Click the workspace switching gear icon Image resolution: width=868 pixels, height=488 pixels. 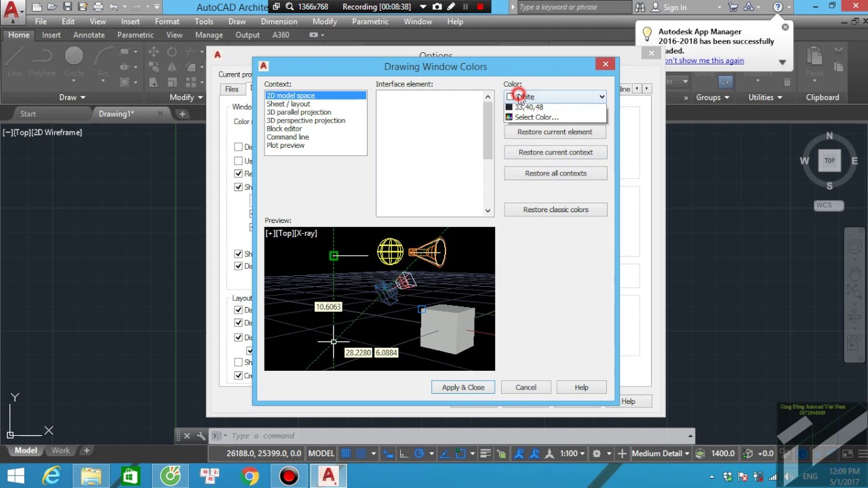(597, 453)
